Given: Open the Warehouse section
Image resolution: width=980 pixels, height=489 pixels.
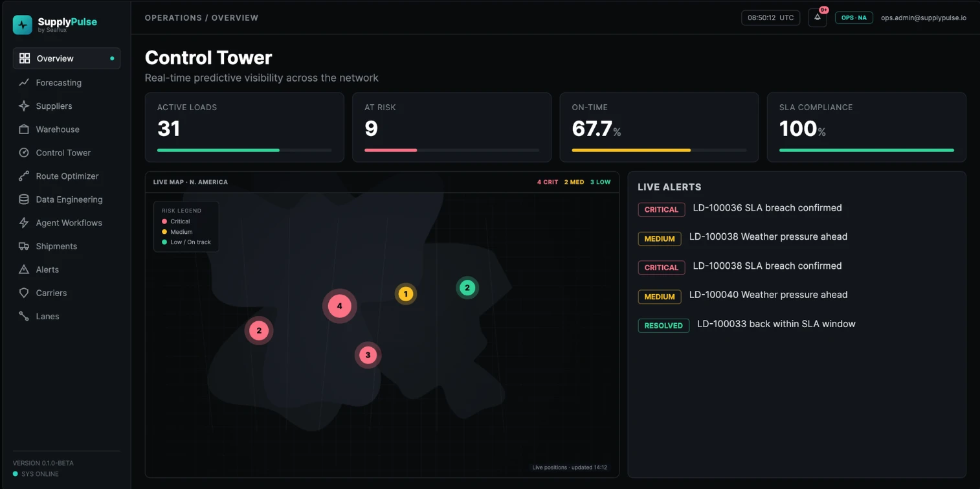Looking at the screenshot, I should 58,130.
